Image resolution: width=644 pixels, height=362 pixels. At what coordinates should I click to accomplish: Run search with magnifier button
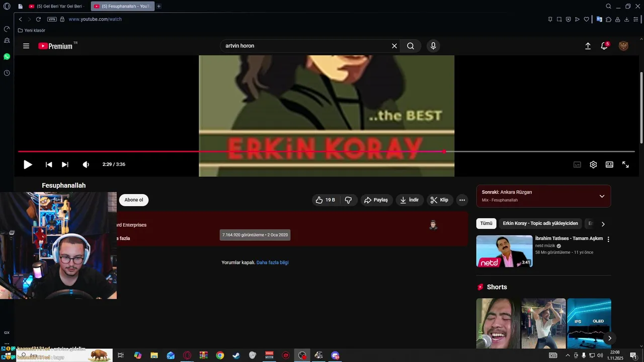pos(411,46)
